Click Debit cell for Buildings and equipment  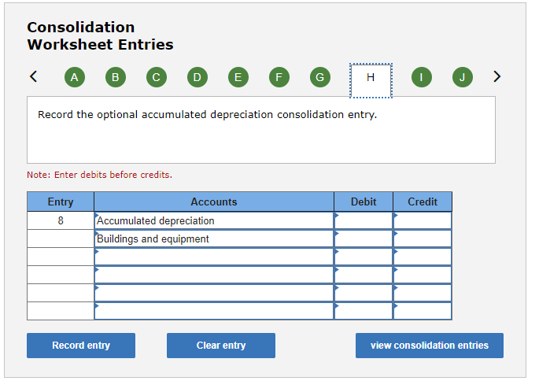(364, 239)
